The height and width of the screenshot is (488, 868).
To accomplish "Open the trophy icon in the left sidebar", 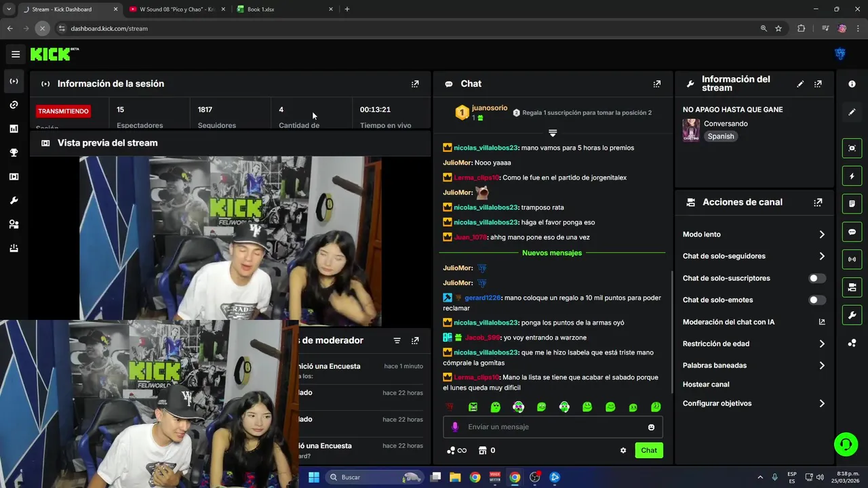I will click(x=14, y=153).
